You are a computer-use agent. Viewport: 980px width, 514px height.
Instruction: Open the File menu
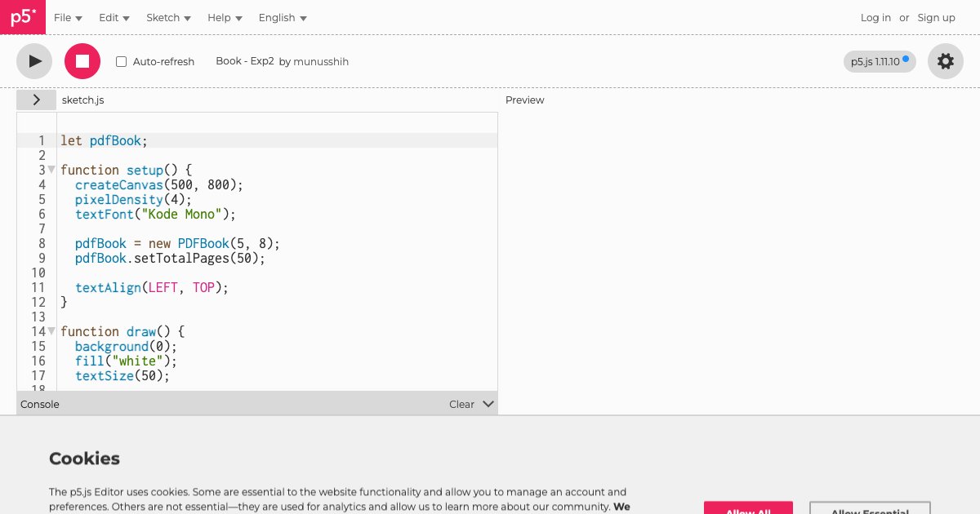coord(68,18)
